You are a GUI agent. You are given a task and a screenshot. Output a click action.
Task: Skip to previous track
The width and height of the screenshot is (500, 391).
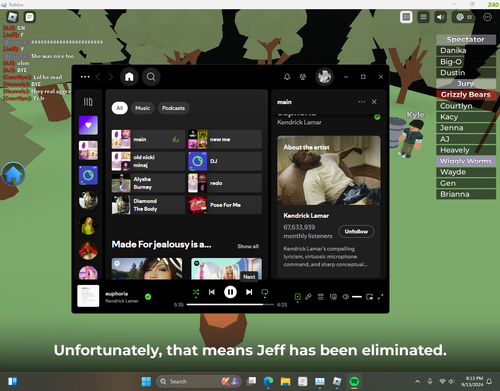pyautogui.click(x=212, y=292)
